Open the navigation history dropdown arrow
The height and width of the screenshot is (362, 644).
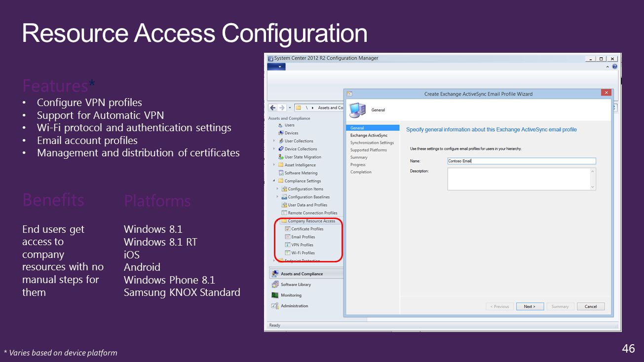tap(289, 108)
